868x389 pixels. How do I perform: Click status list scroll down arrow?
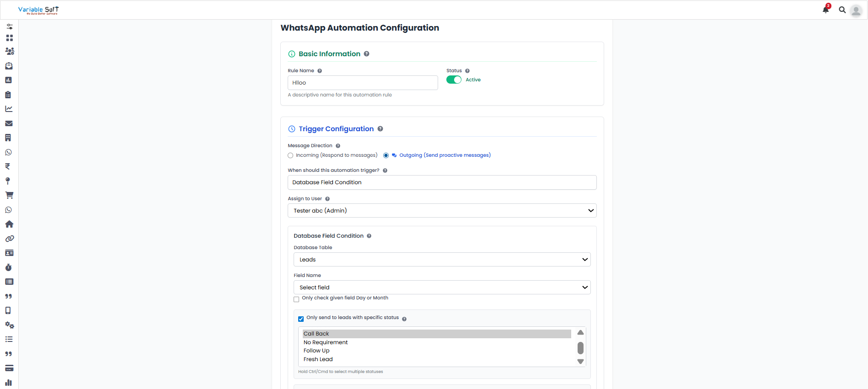[580, 362]
